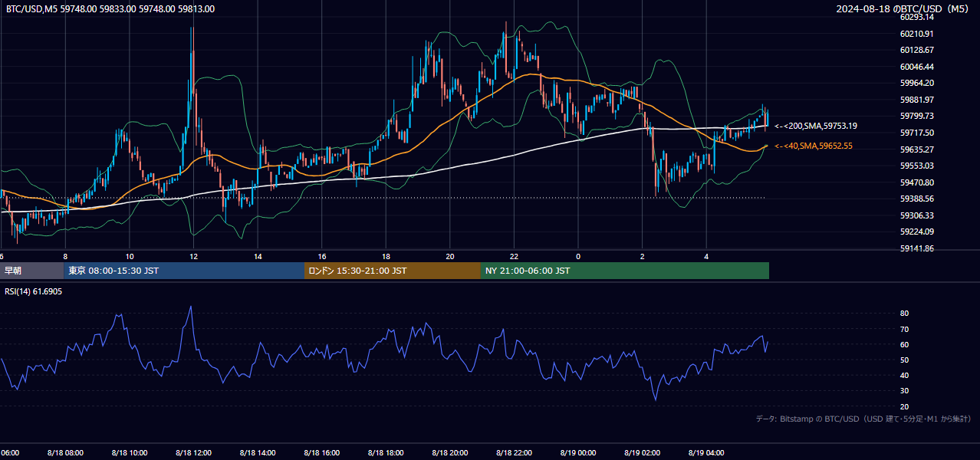This screenshot has width=980, height=460.
Task: Click price axis value 59306.33
Action: tap(917, 215)
